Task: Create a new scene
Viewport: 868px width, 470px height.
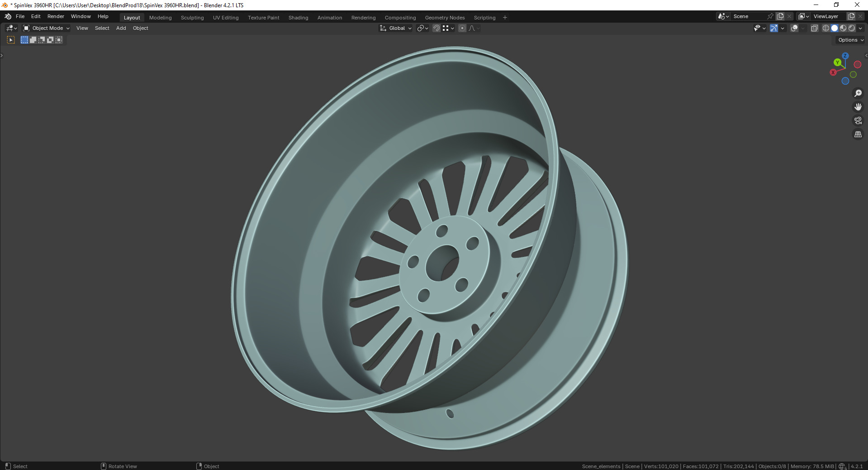Action: 780,16
